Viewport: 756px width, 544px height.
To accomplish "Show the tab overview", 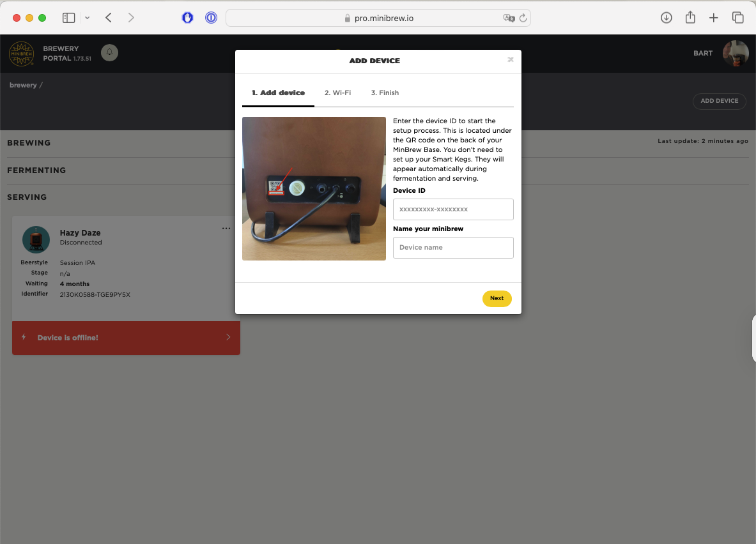I will [737, 18].
